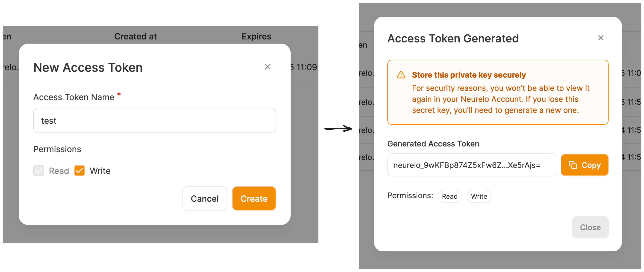Image resolution: width=644 pixels, height=272 pixels.
Task: Click the arrow between the two dialogs
Action: (x=338, y=129)
